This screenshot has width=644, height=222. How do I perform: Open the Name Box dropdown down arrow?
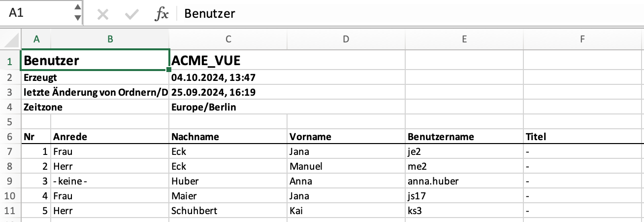77,18
